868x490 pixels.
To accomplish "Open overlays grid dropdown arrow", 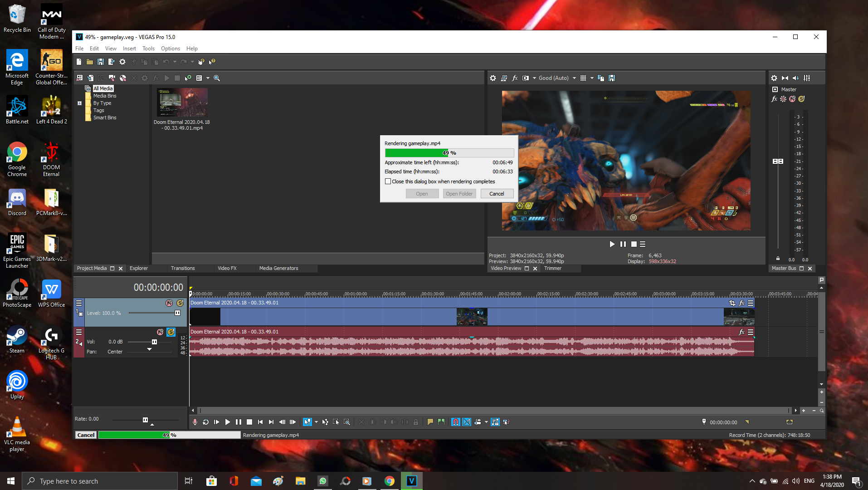I will (592, 78).
